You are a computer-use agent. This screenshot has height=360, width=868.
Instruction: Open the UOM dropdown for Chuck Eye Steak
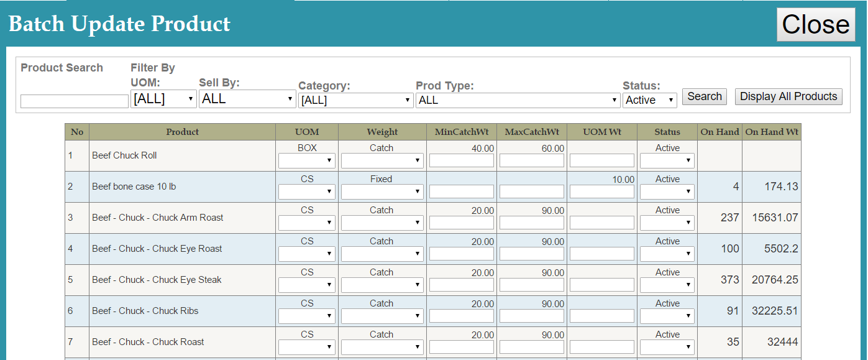pos(307,285)
